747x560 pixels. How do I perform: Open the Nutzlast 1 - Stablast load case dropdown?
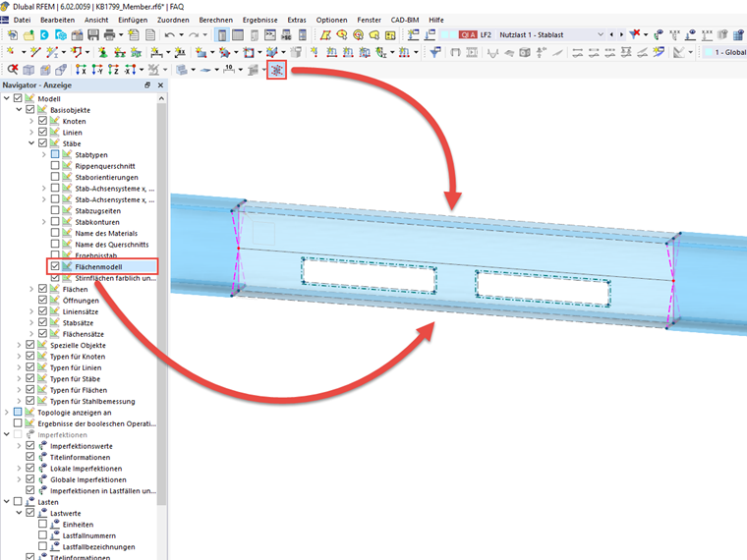pos(601,34)
